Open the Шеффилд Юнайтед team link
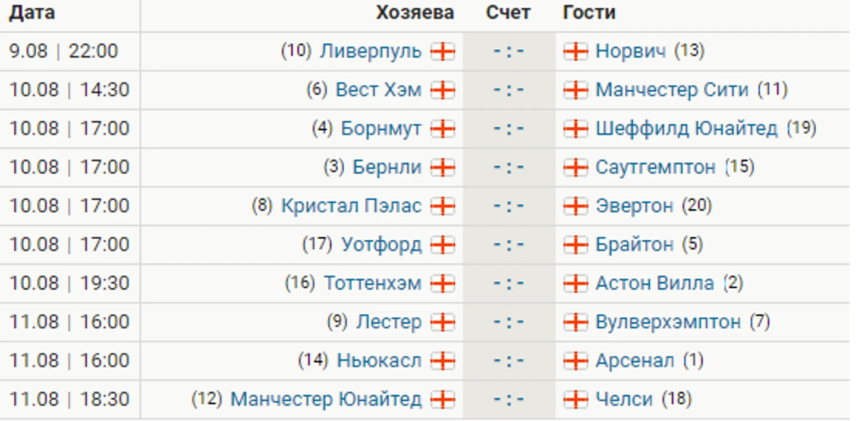 (x=687, y=128)
